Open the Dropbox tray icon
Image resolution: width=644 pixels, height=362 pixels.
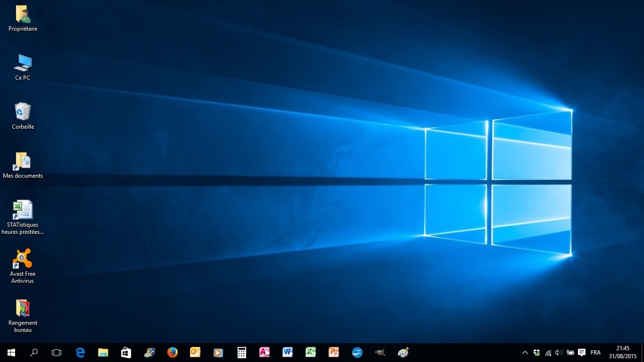click(537, 352)
